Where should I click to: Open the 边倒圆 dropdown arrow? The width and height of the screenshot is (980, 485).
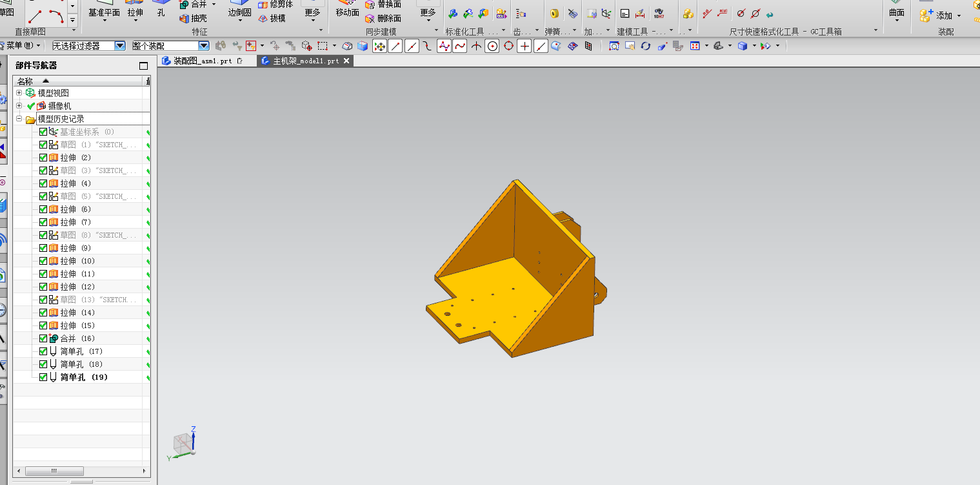(x=240, y=20)
